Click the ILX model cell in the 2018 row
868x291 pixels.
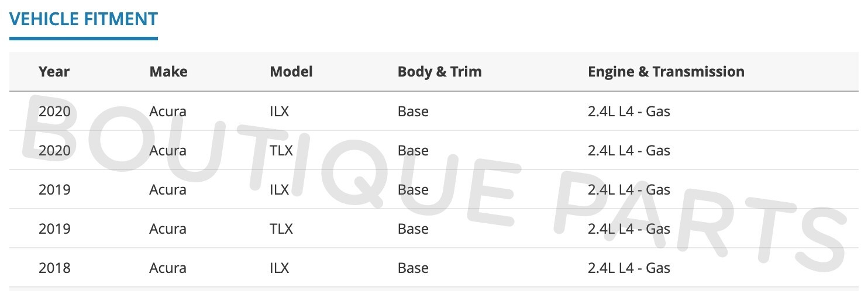tap(280, 268)
